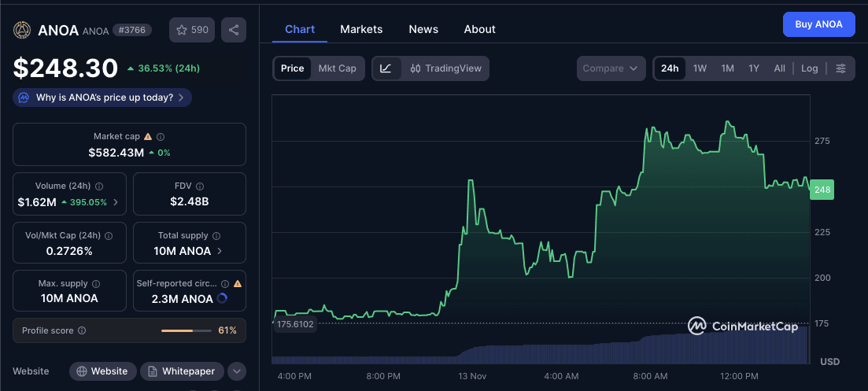Click the 13 Nov axis label
This screenshot has height=391, width=868.
(471, 377)
